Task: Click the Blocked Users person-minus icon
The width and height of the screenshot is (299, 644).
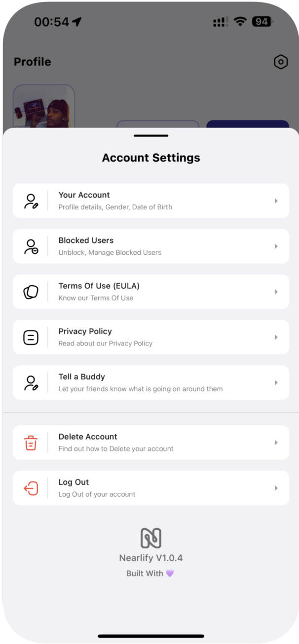Action: tap(31, 246)
